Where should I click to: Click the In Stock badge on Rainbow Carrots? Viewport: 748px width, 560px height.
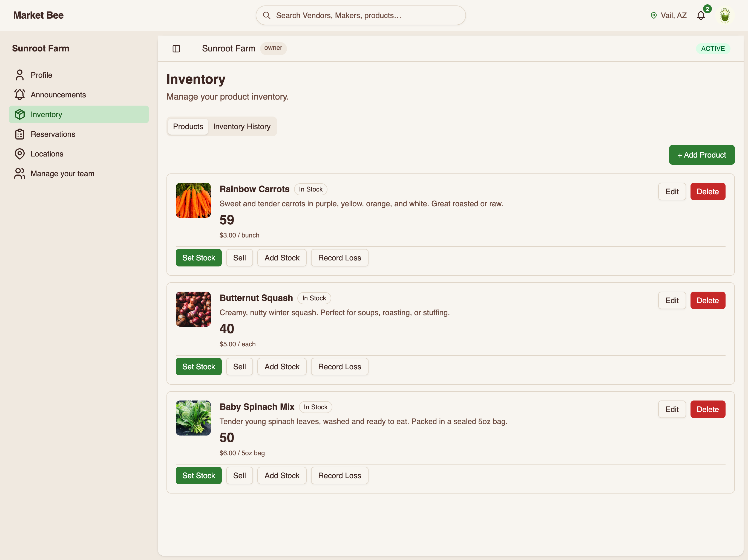311,189
